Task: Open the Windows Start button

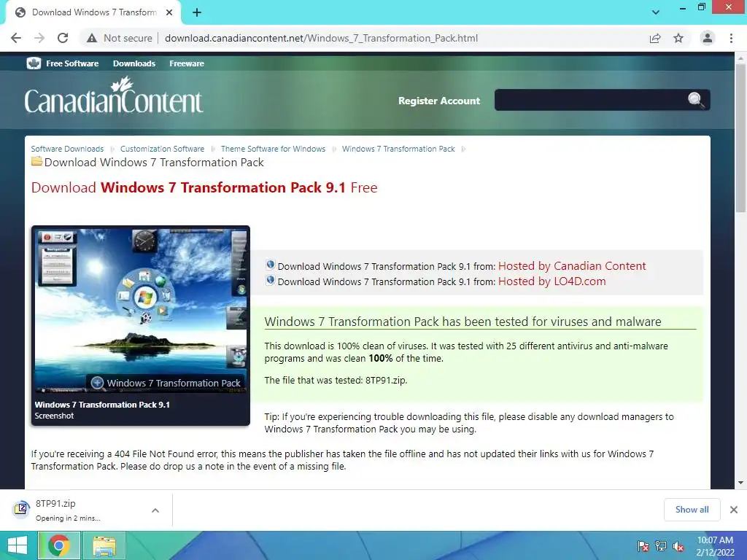Action: [18, 545]
